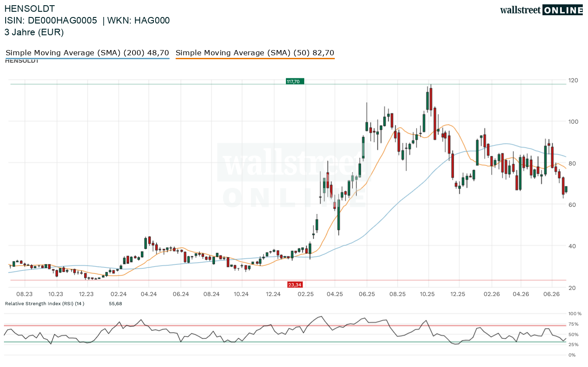The height and width of the screenshot is (367, 588).
Task: Click the Relative Strength Index (RSI) label
Action: 44,303
